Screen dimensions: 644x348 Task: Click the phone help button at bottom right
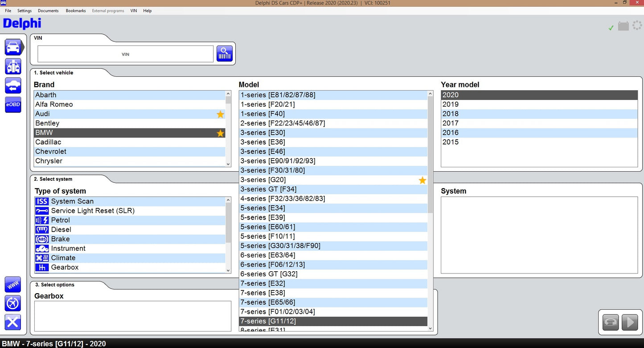point(611,322)
